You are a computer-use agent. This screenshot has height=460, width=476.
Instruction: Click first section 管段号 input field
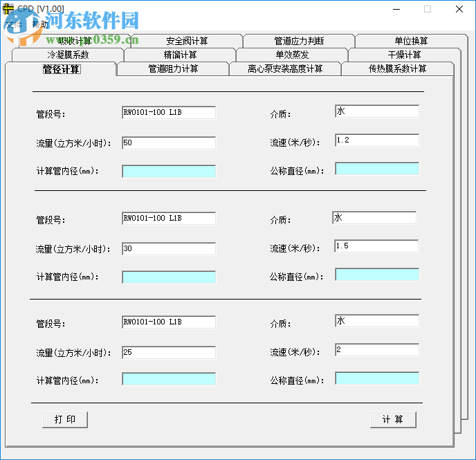(x=169, y=113)
